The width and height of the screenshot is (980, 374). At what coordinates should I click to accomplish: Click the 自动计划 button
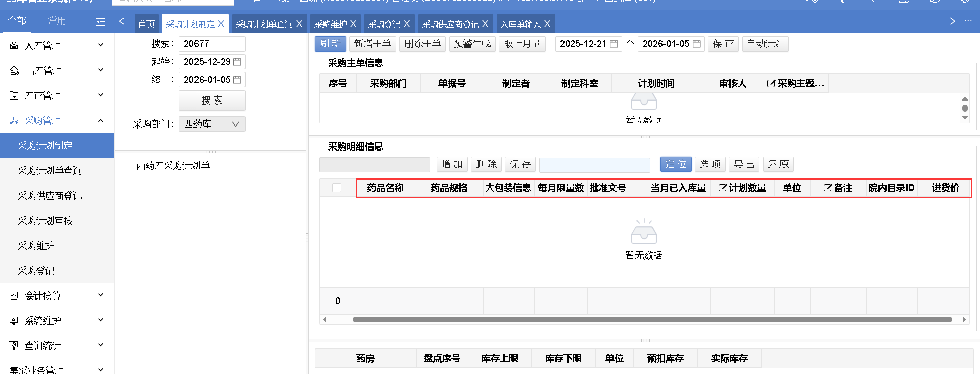(765, 44)
